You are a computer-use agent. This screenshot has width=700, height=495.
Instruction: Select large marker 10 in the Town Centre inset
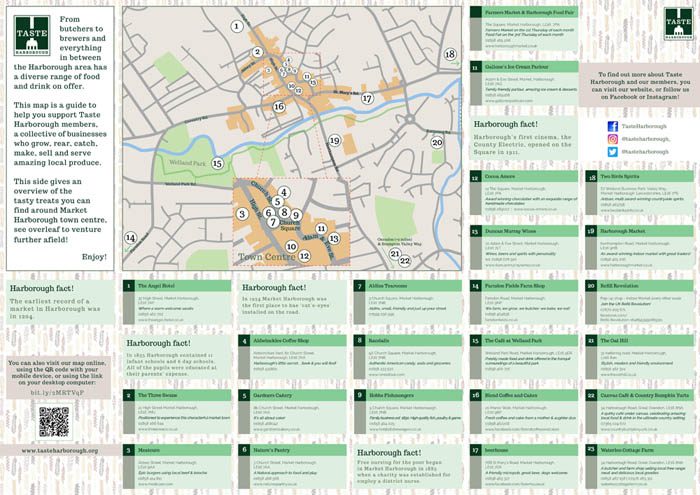292,246
